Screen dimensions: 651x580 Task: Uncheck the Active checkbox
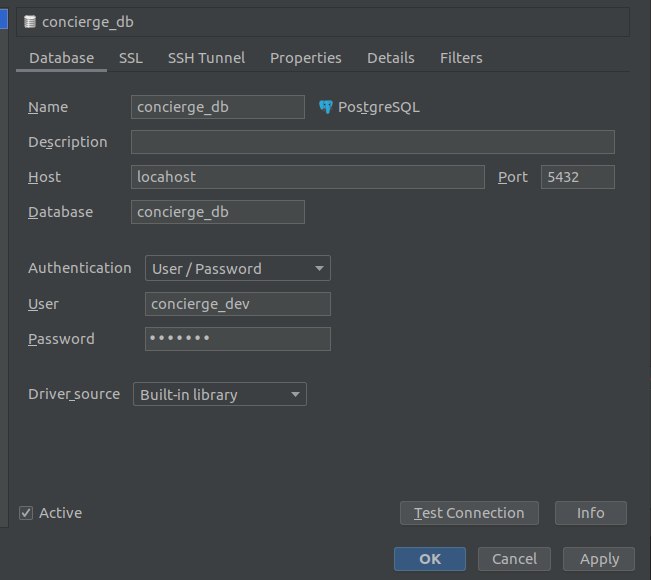point(26,513)
